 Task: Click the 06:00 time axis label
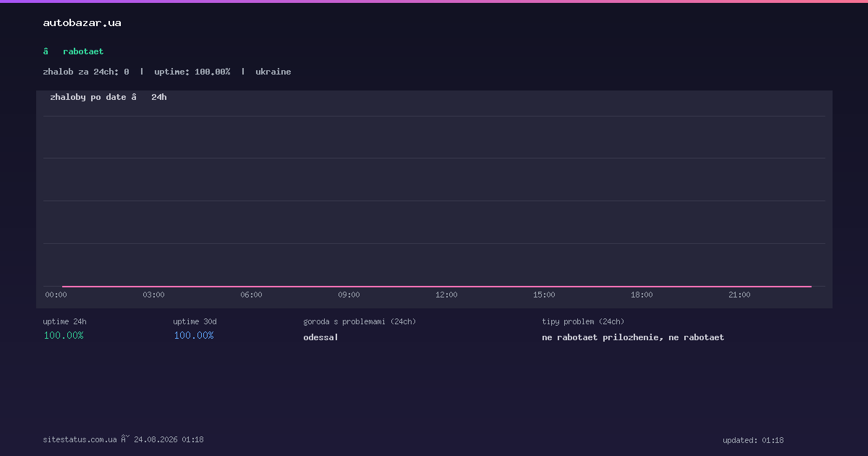(x=251, y=295)
